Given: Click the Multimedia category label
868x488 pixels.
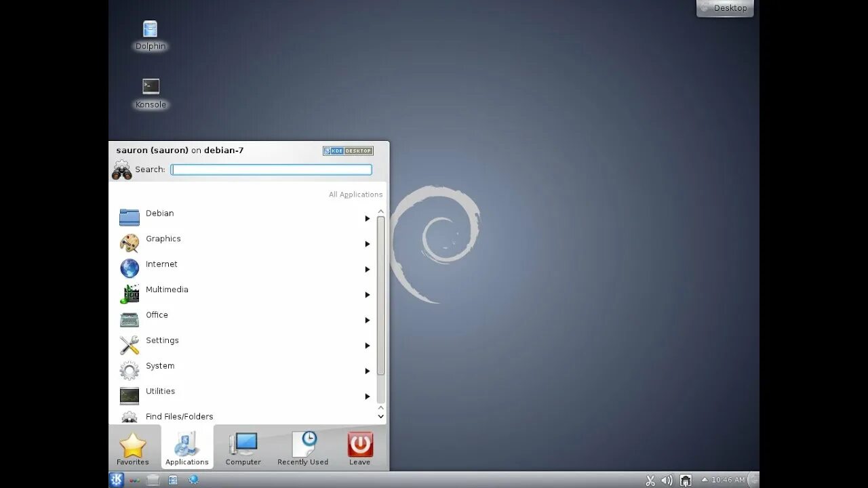Looking at the screenshot, I should (167, 289).
